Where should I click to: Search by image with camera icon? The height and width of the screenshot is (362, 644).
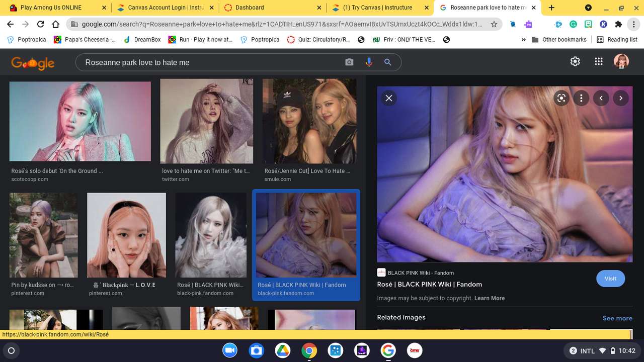click(x=349, y=62)
